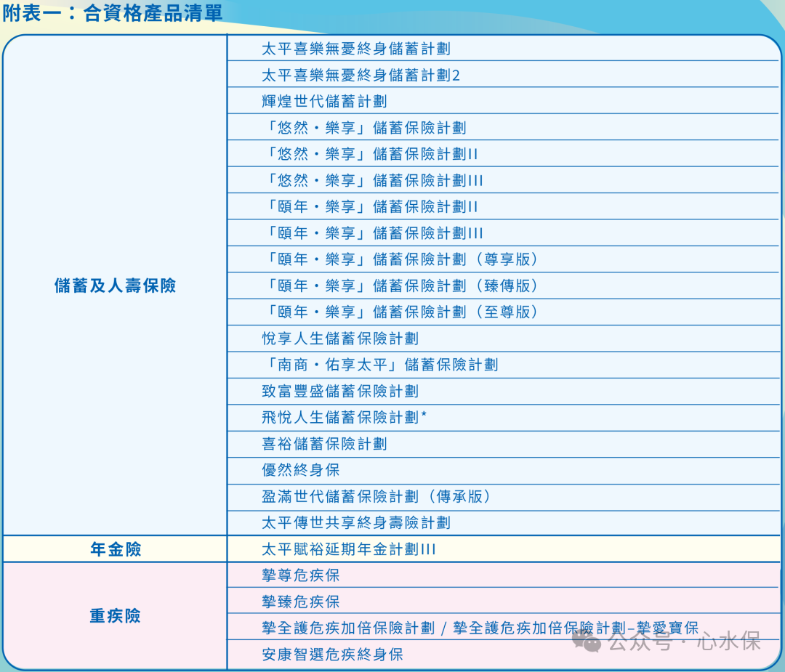Click row 「南商・佑享太平」儲蓄保險計劃
This screenshot has height=672, width=785.
coord(504,365)
